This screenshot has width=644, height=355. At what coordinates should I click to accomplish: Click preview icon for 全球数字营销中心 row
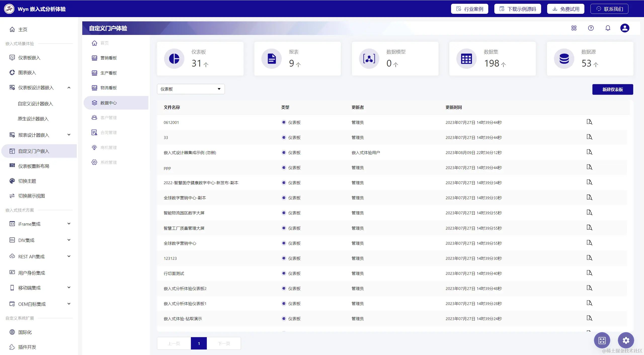[589, 243]
